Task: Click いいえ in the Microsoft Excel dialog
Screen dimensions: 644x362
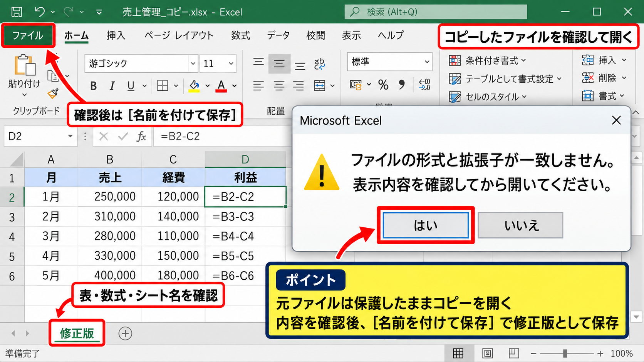Action: coord(520,225)
